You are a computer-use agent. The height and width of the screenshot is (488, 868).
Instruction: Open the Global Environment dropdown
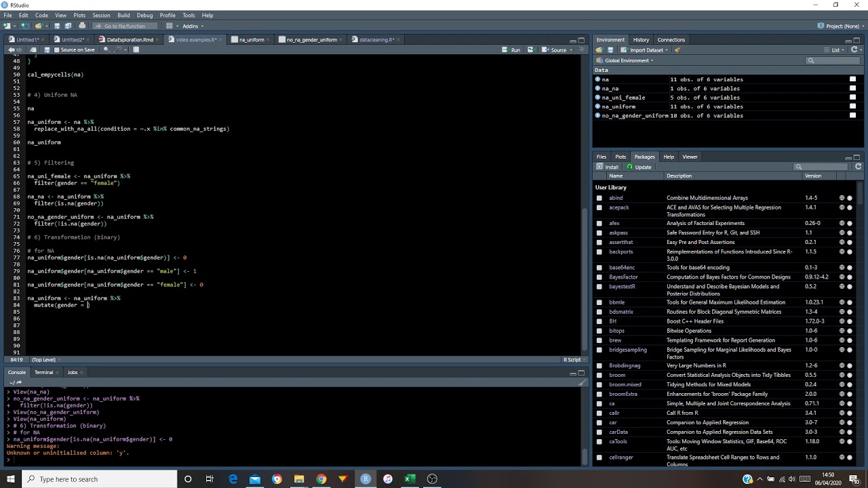[x=625, y=60]
